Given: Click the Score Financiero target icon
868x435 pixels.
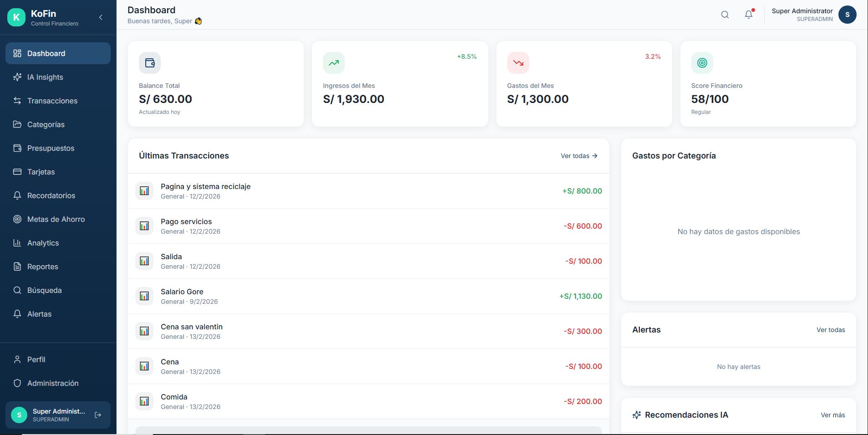Looking at the screenshot, I should (701, 62).
